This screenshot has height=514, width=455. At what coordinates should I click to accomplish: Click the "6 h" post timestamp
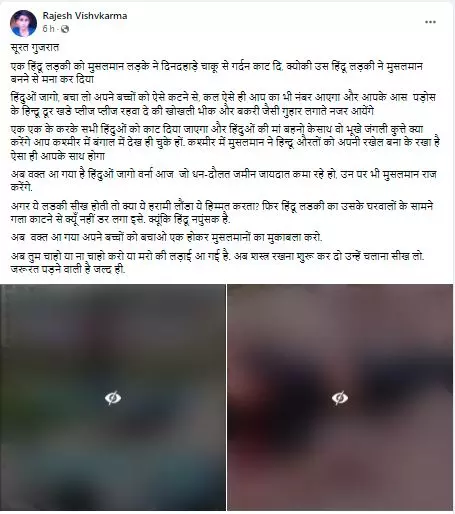point(48,29)
